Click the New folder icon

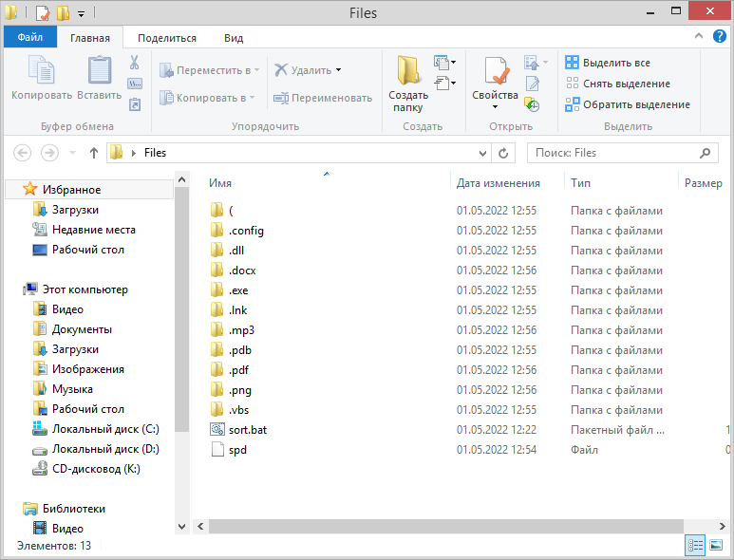(407, 70)
